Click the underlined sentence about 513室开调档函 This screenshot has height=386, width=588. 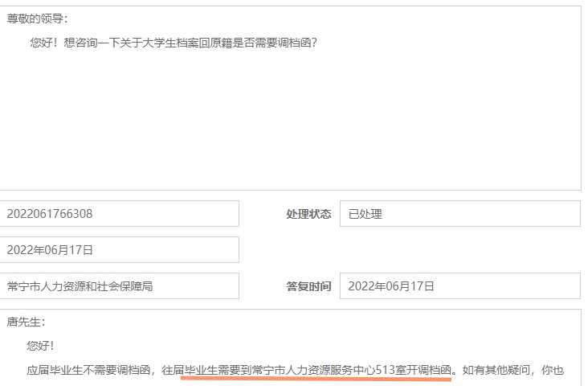coord(317,370)
